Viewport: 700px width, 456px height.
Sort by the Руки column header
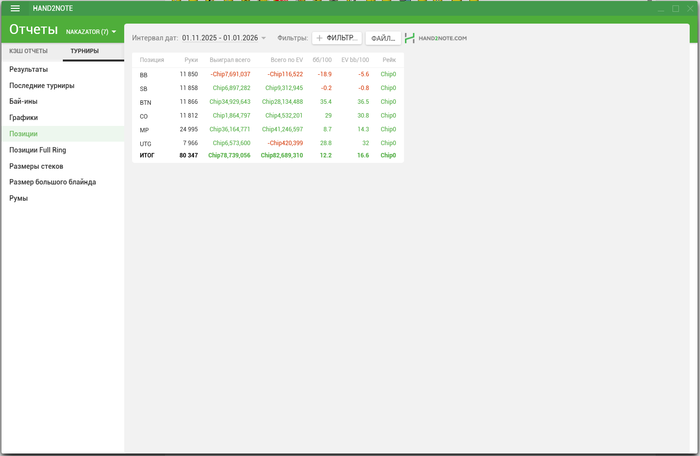pyautogui.click(x=191, y=60)
